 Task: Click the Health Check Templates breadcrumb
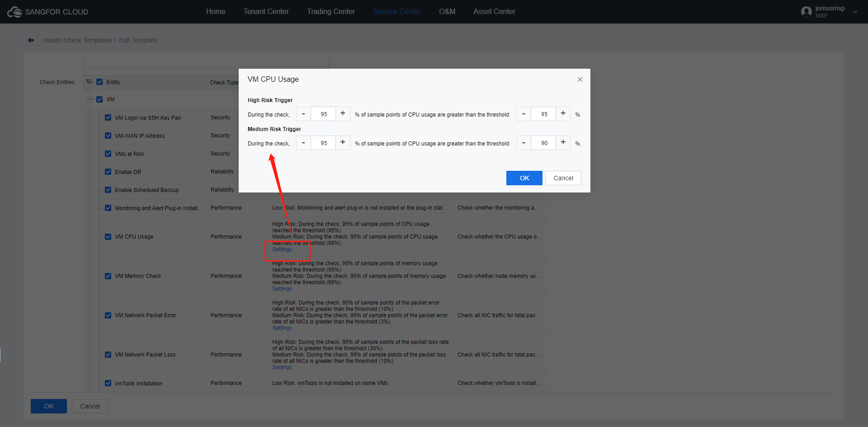(77, 40)
